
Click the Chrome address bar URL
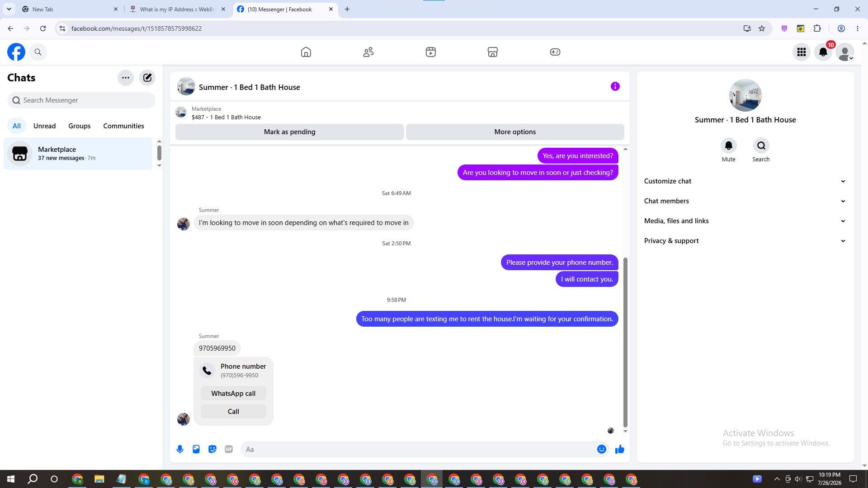click(x=137, y=28)
